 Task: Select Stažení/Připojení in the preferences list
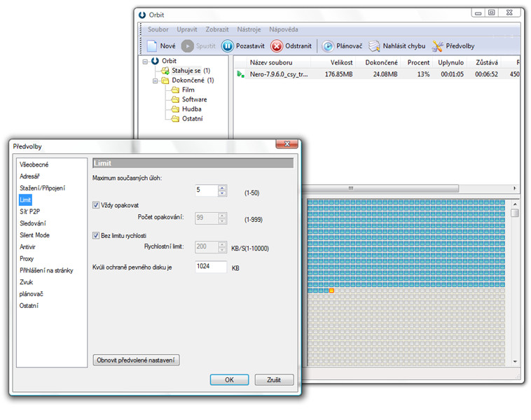(42, 188)
